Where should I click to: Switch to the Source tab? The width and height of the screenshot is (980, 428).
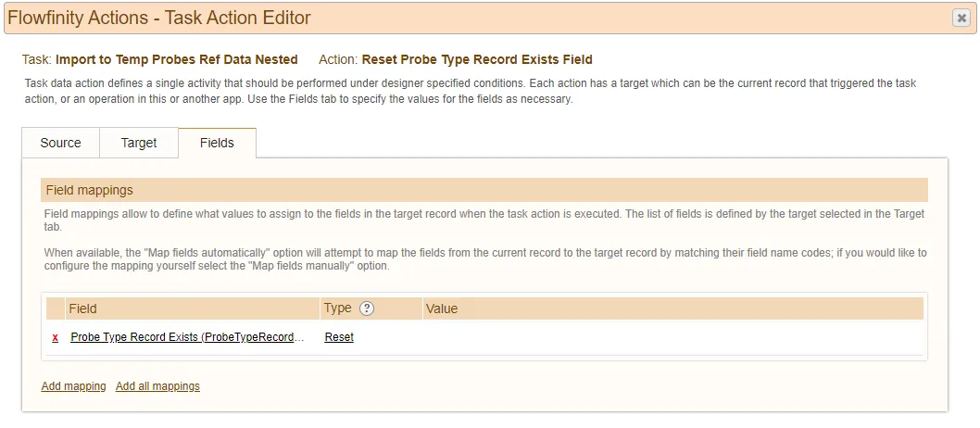click(60, 143)
